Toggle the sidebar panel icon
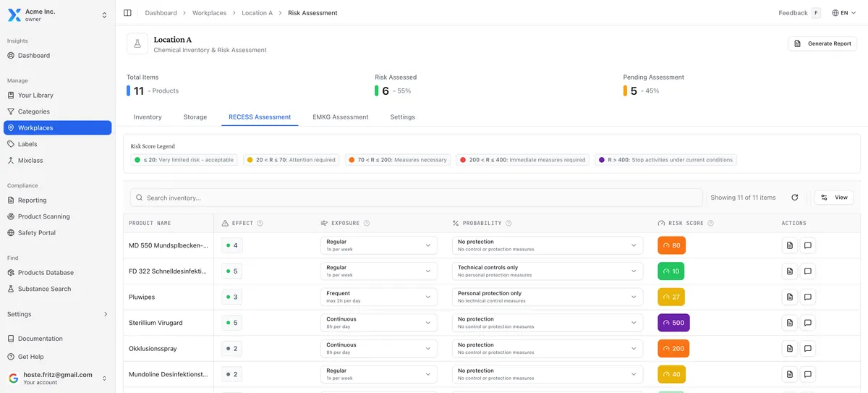The height and width of the screenshot is (393, 868). coord(127,13)
